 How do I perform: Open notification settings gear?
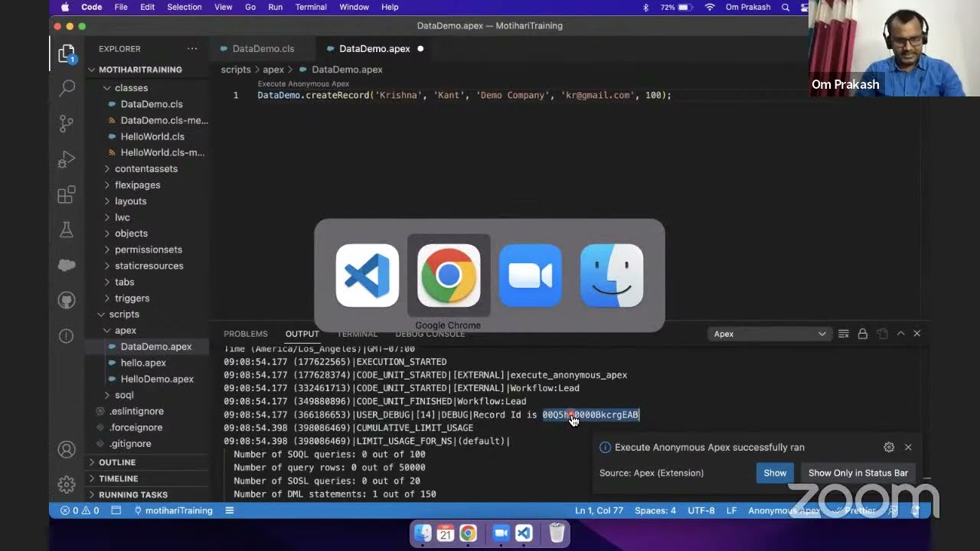coord(889,448)
